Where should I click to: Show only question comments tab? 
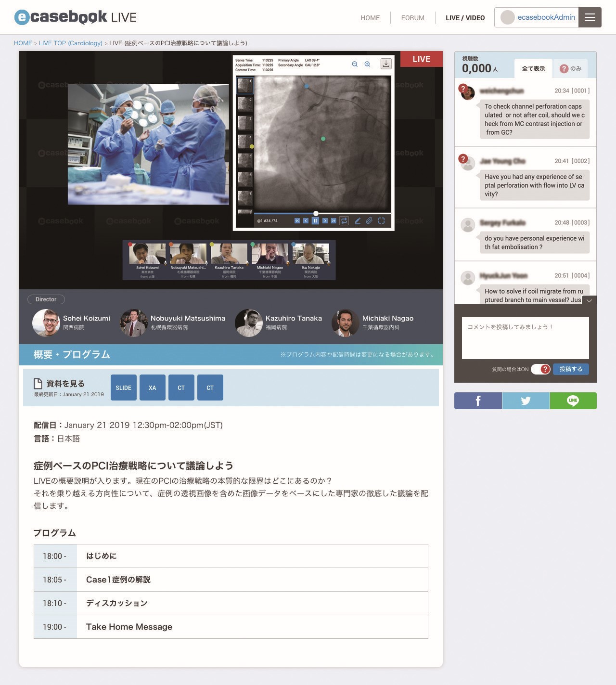[x=571, y=69]
